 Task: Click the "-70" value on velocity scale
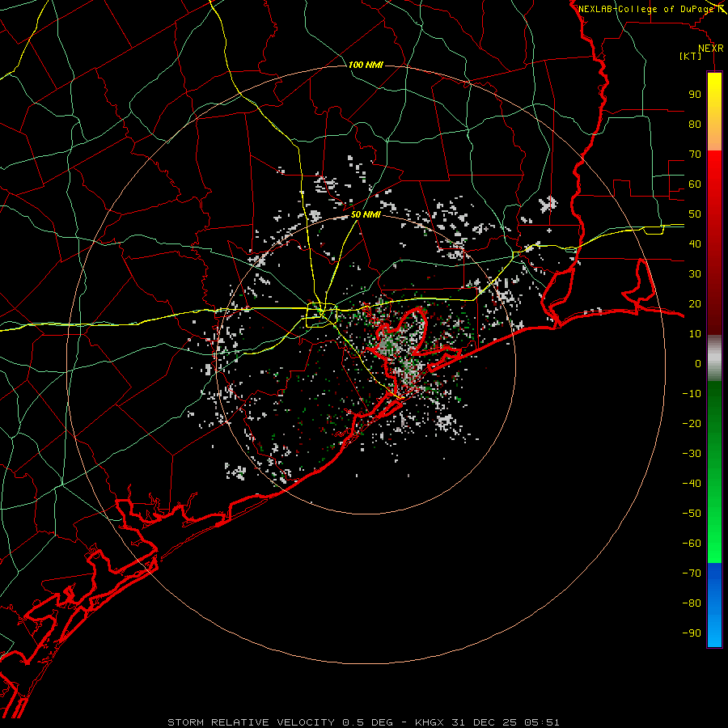(x=692, y=574)
